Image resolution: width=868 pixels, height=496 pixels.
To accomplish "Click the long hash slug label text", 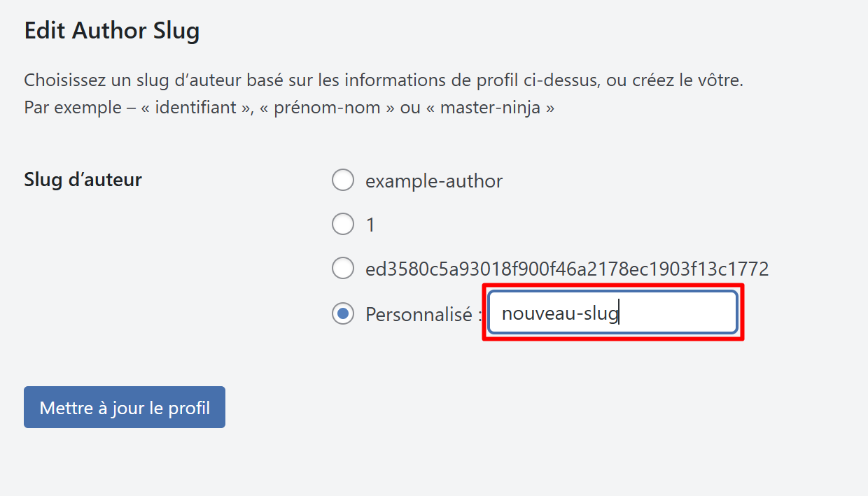I will tap(567, 269).
